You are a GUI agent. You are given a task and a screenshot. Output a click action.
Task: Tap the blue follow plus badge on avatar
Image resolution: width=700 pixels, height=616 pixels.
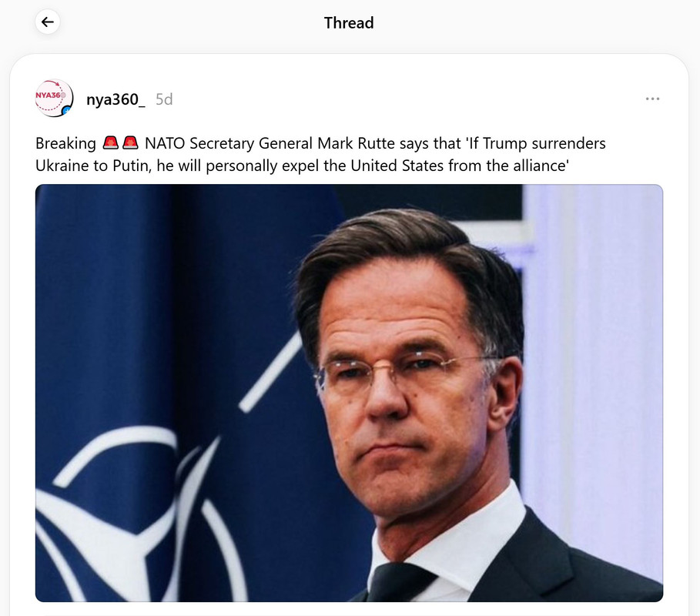tap(67, 110)
